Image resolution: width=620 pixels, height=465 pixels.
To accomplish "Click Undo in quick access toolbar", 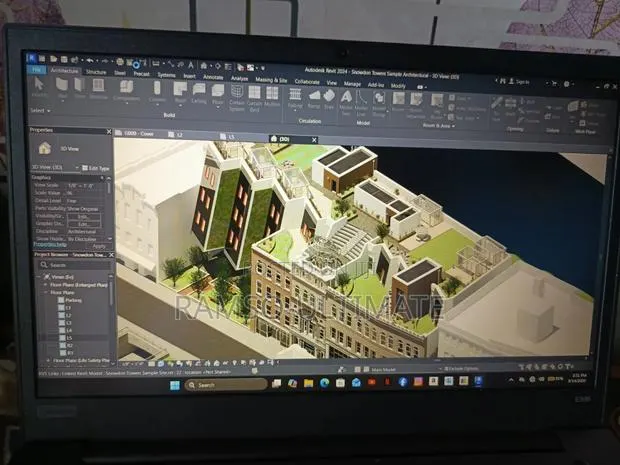I will (x=90, y=60).
